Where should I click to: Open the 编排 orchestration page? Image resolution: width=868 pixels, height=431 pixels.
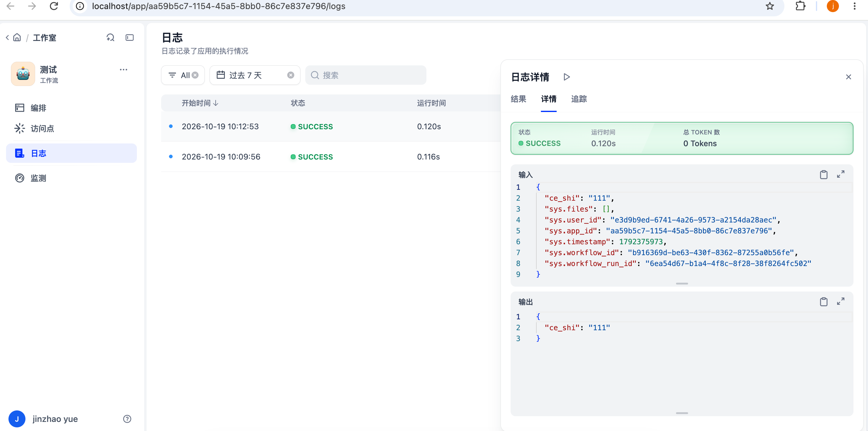(71, 108)
